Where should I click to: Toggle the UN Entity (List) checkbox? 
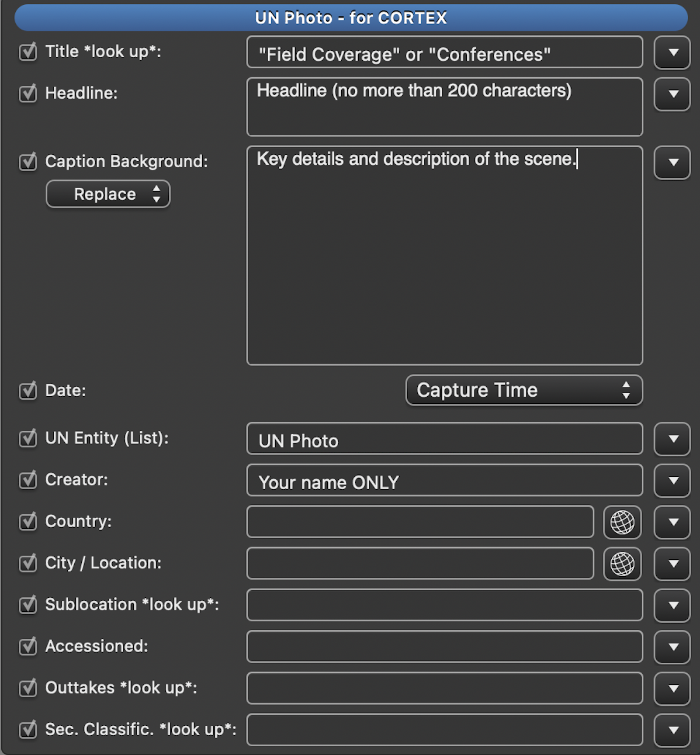[x=28, y=438]
